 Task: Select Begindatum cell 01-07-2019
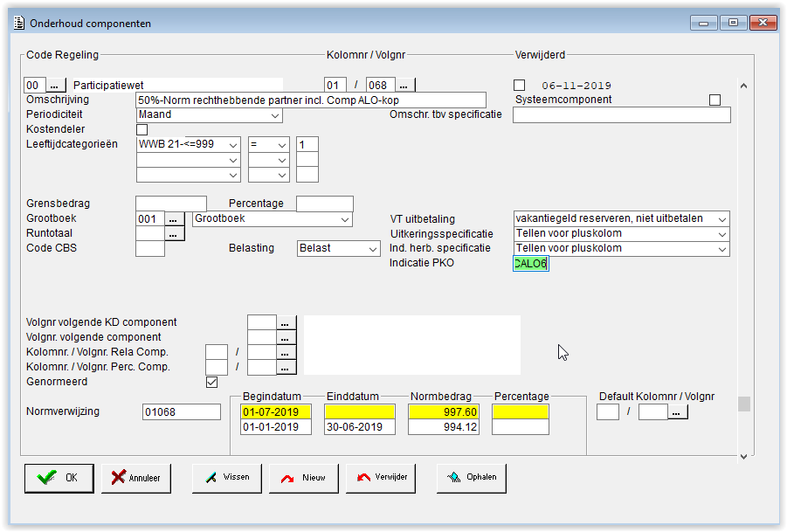[276, 412]
